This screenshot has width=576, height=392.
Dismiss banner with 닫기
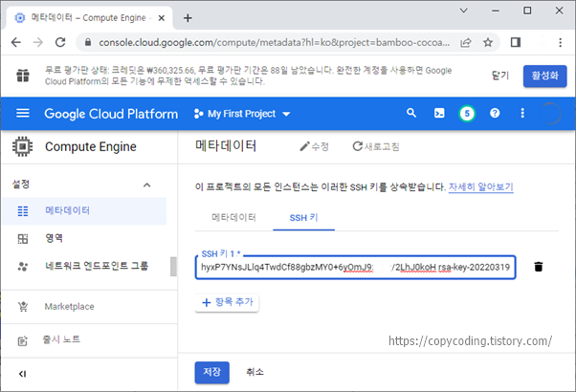(500, 76)
